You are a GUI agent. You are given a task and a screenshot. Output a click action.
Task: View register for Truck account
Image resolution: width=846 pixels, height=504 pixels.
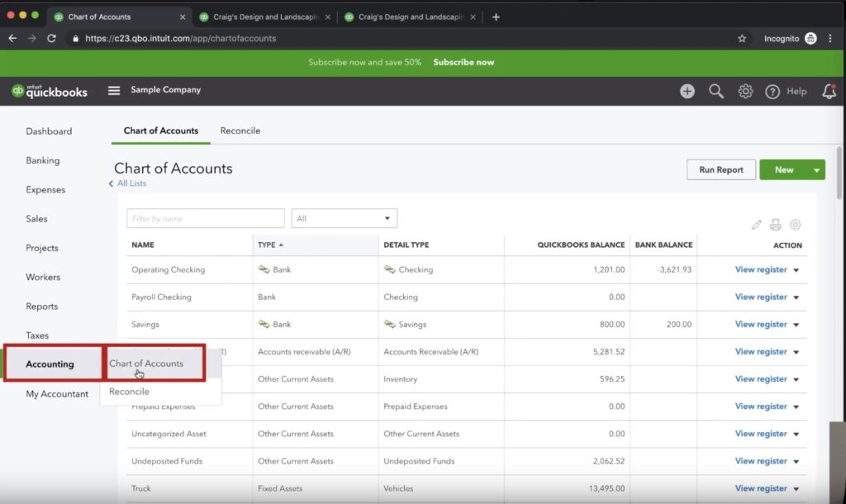tap(761, 488)
